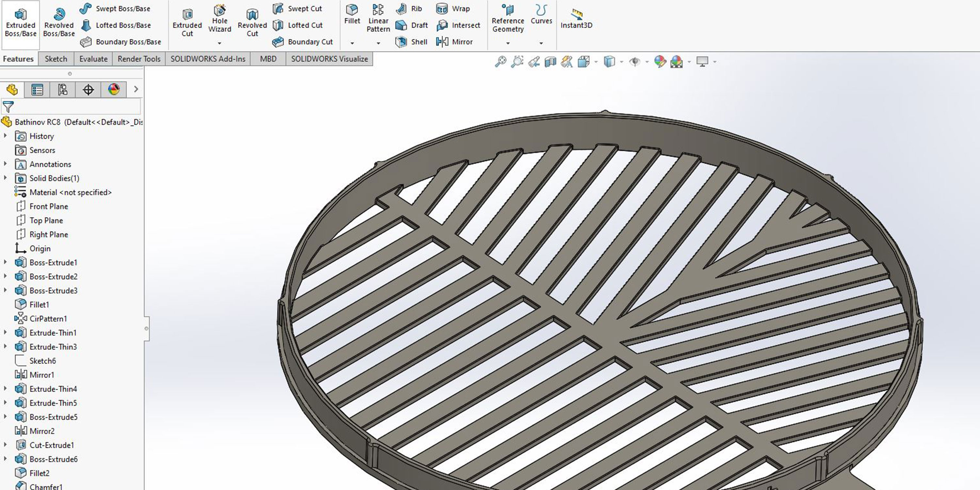Viewport: 980px width, 490px height.
Task: Click Section View icon
Action: tap(550, 62)
